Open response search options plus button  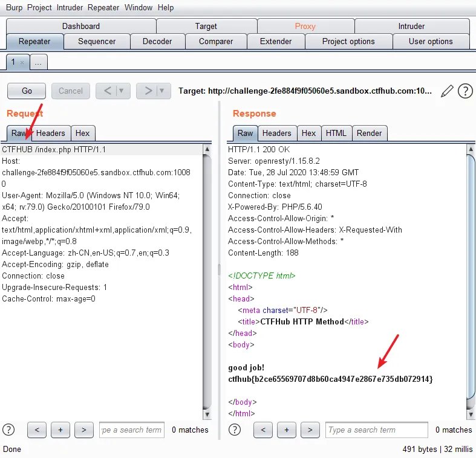click(x=287, y=430)
